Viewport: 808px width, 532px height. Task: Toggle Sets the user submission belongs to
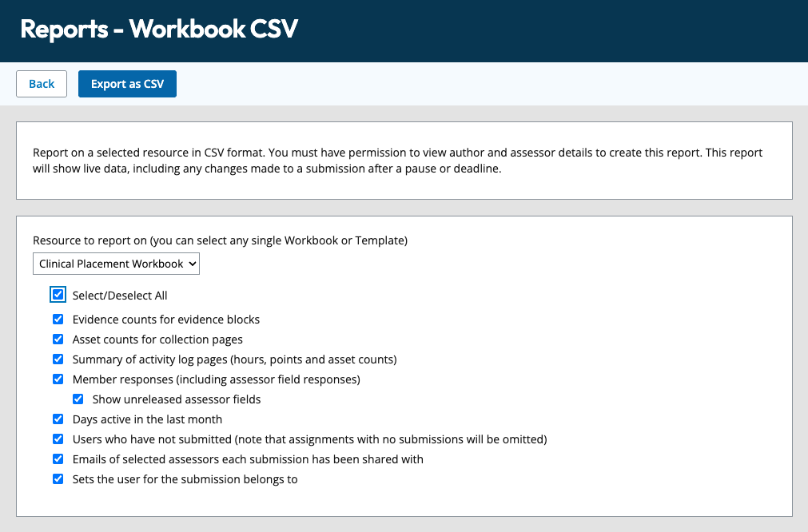pyautogui.click(x=58, y=479)
